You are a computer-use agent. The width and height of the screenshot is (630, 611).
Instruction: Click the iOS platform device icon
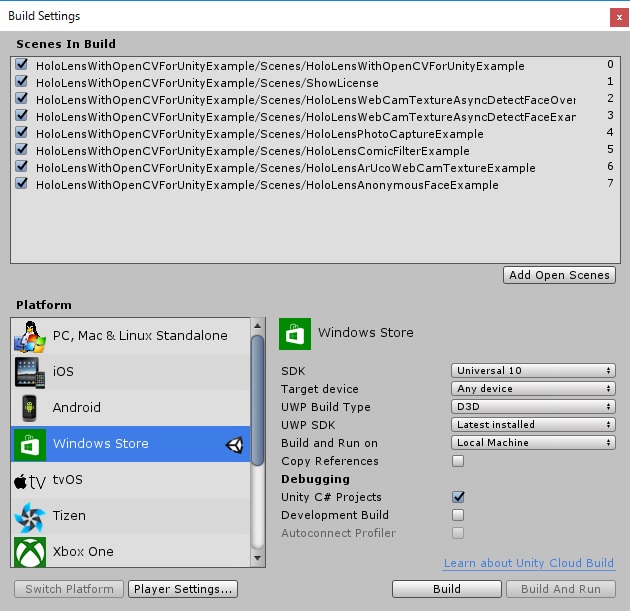click(30, 372)
